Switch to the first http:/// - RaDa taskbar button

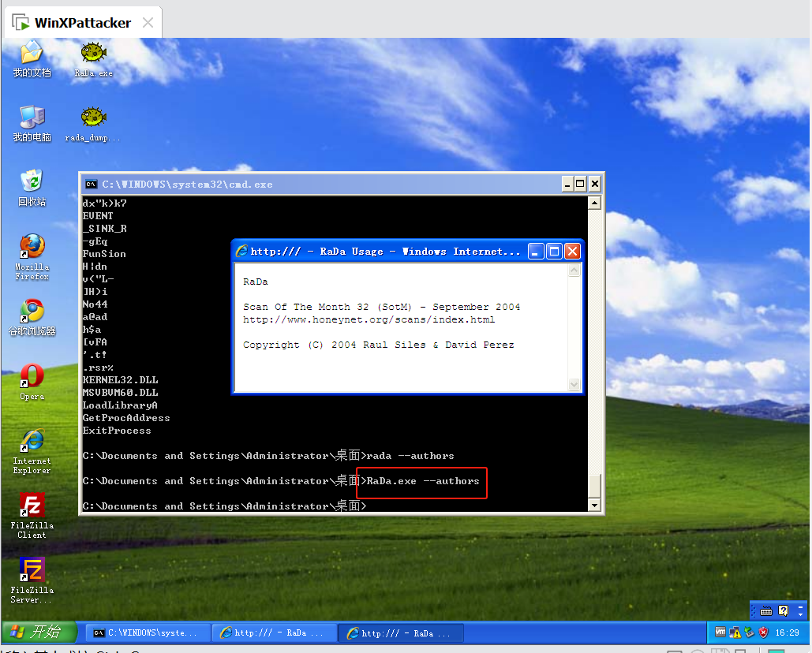click(x=275, y=632)
